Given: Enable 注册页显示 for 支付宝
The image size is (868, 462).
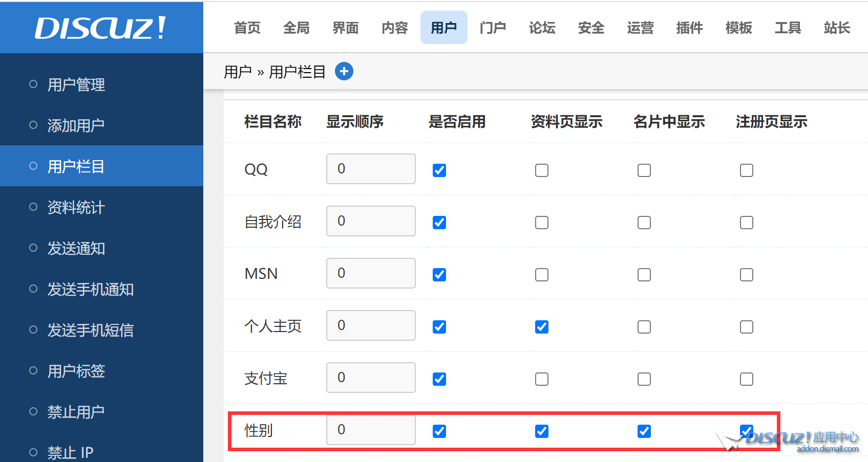Looking at the screenshot, I should click(747, 379).
